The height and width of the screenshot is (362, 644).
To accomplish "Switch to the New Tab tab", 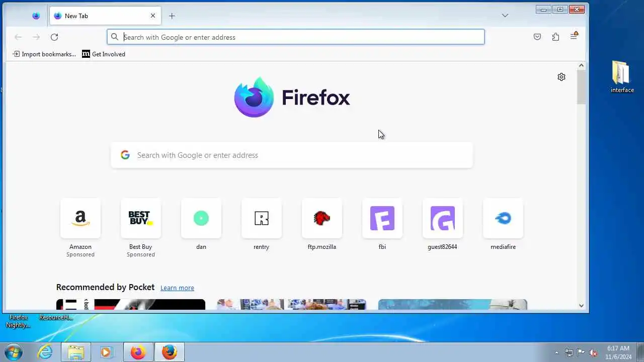I will (105, 16).
